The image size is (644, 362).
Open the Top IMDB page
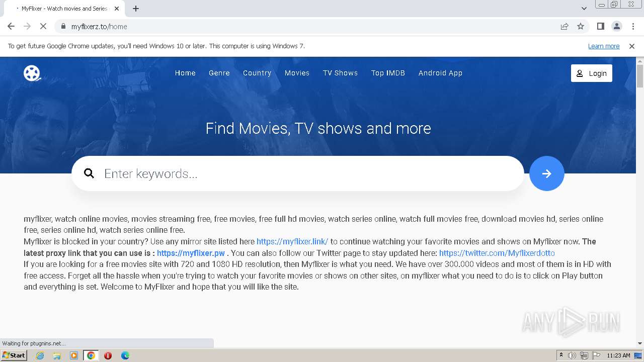(x=388, y=73)
